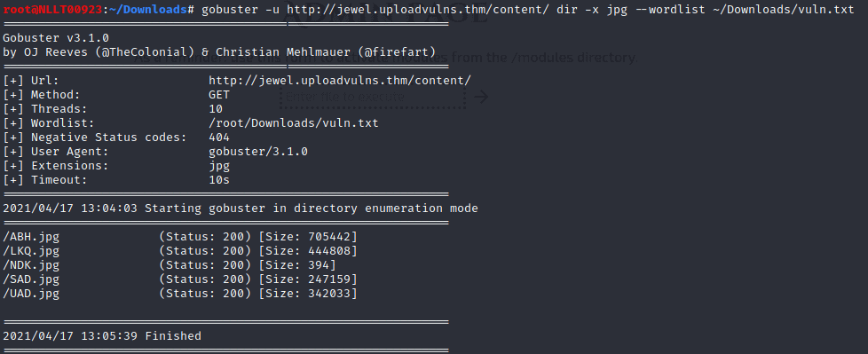Click the User Agent value gobuster/3.1.0
The height and width of the screenshot is (354, 868).
(258, 152)
